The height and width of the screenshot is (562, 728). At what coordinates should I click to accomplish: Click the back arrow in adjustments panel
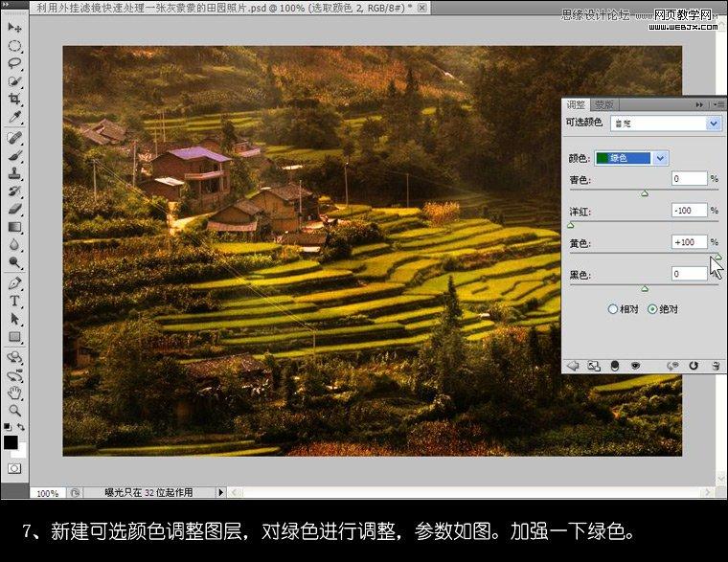pos(573,365)
